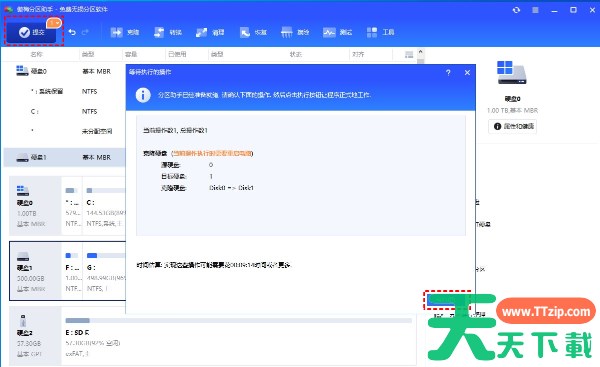Click the 容量 column header
The width and height of the screenshot is (600, 367).
coord(131,54)
